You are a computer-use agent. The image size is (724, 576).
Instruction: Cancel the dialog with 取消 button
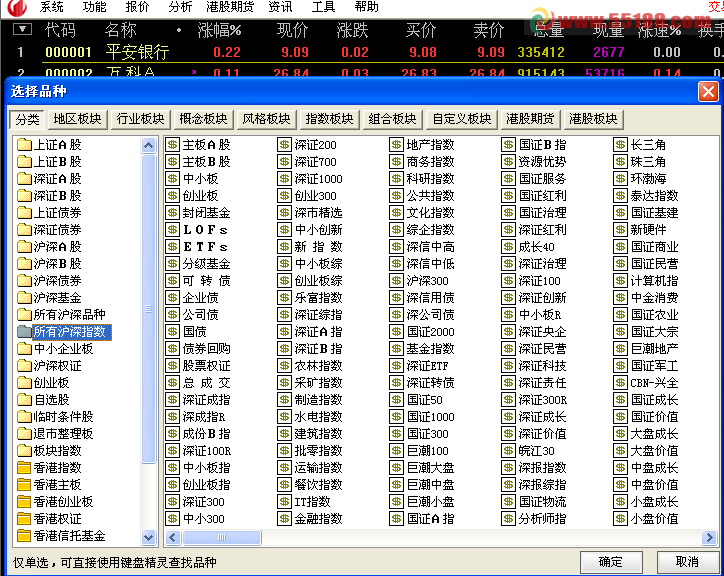687,562
